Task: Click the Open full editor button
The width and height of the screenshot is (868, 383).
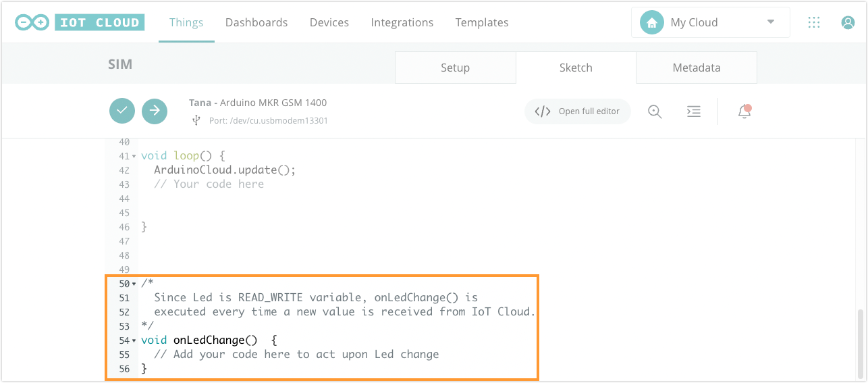Action: click(578, 111)
